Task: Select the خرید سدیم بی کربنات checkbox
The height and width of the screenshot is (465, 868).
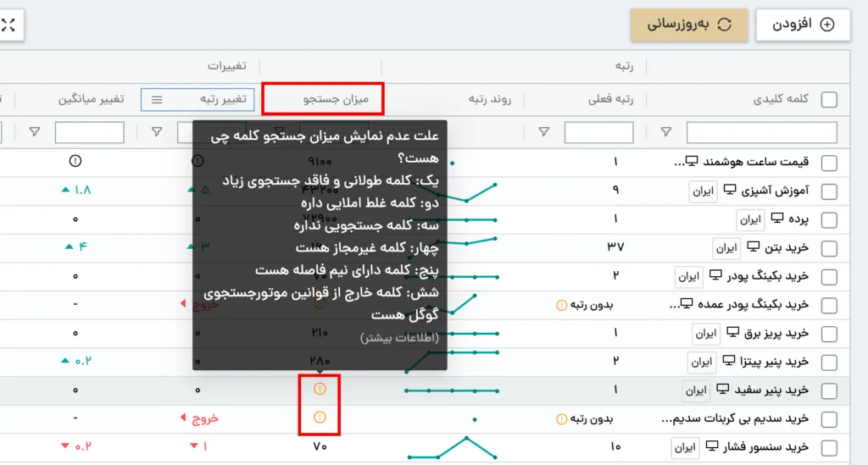Action: point(829,419)
